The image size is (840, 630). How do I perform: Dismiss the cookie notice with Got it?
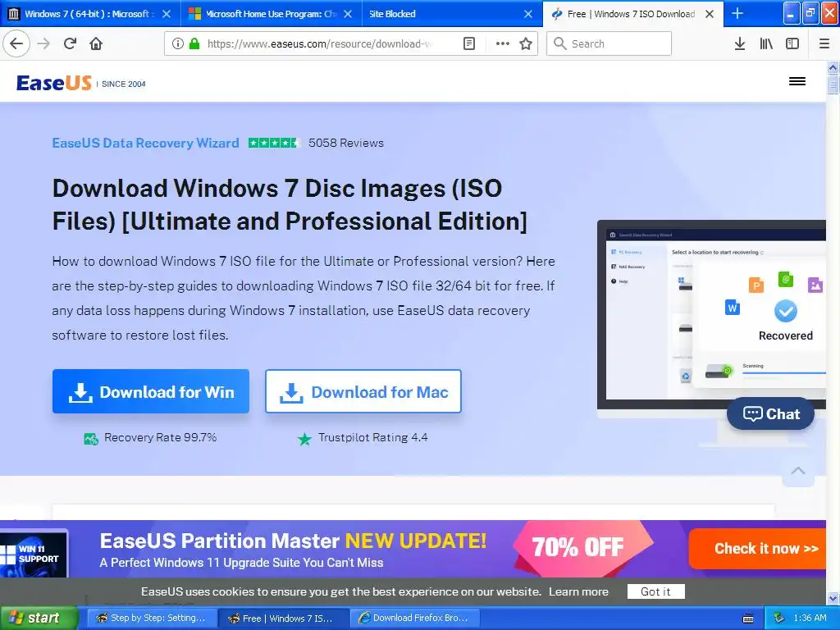[655, 591]
